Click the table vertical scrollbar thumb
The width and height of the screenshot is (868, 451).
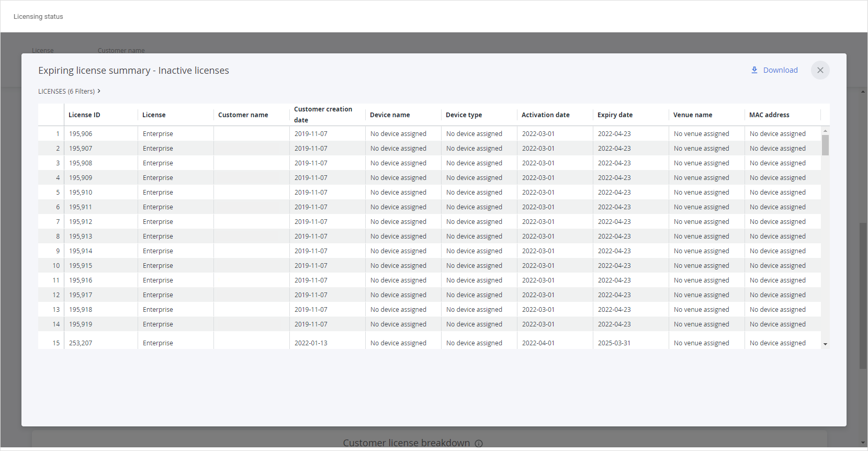point(825,145)
